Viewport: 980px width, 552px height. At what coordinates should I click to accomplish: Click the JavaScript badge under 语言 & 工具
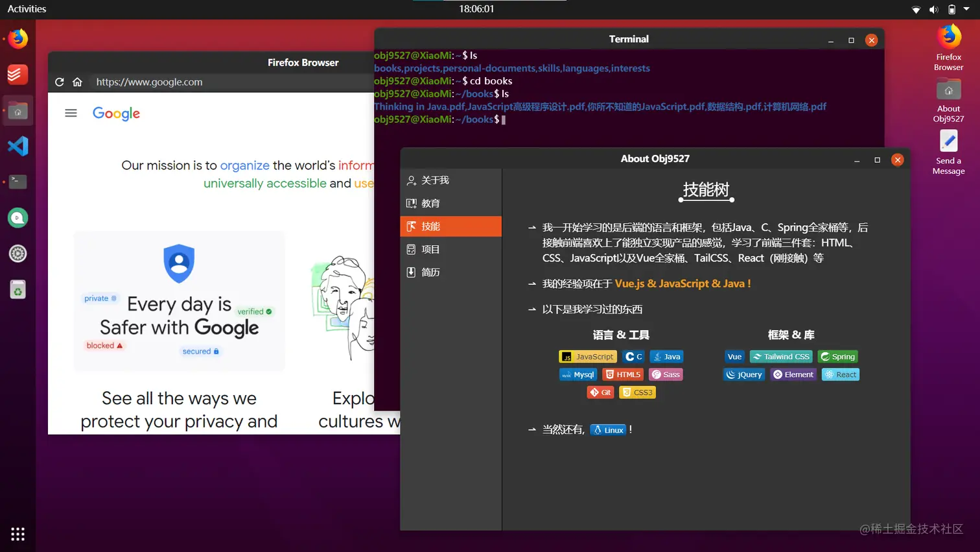click(587, 356)
